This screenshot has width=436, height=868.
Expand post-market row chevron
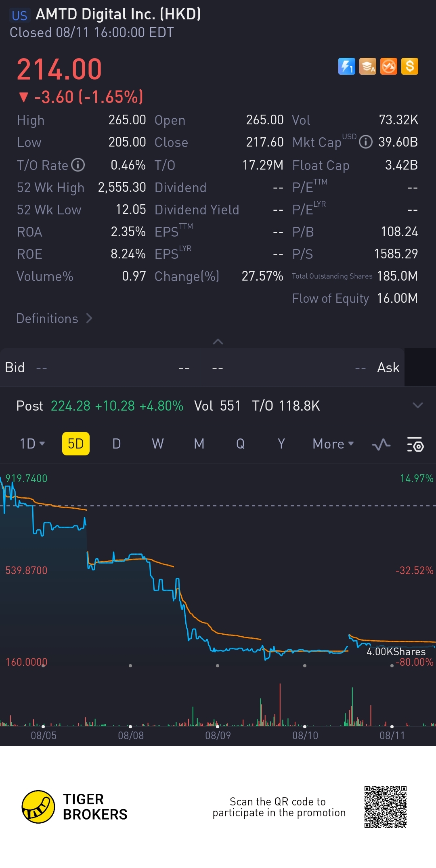[x=418, y=405]
